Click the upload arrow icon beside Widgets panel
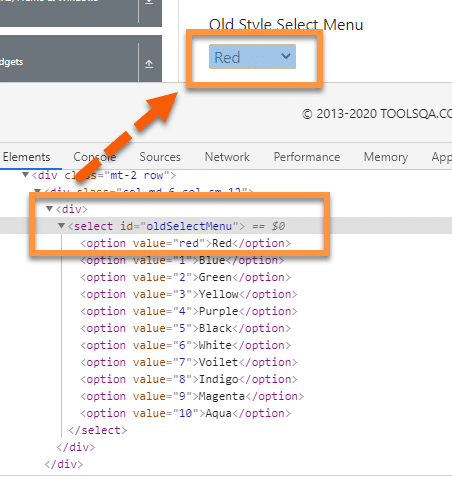Viewport: 452px width, 478px height. point(149,63)
